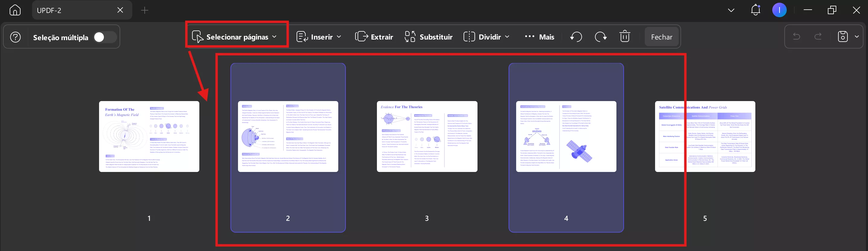Click the page number 5 label

pyautogui.click(x=705, y=218)
